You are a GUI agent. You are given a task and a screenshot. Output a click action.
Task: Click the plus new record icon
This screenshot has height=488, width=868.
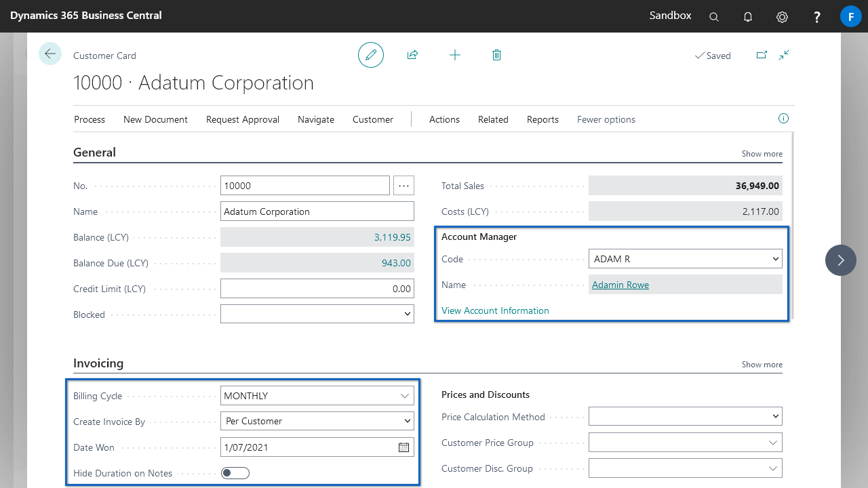tap(455, 55)
